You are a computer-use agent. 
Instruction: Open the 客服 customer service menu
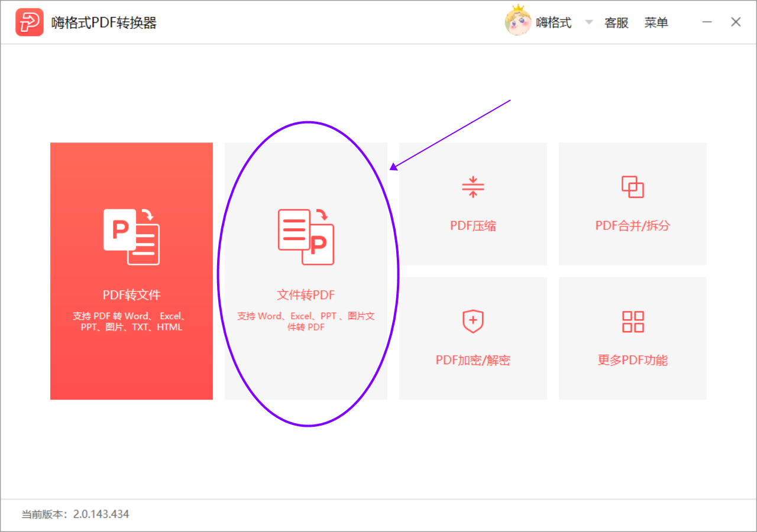point(616,23)
